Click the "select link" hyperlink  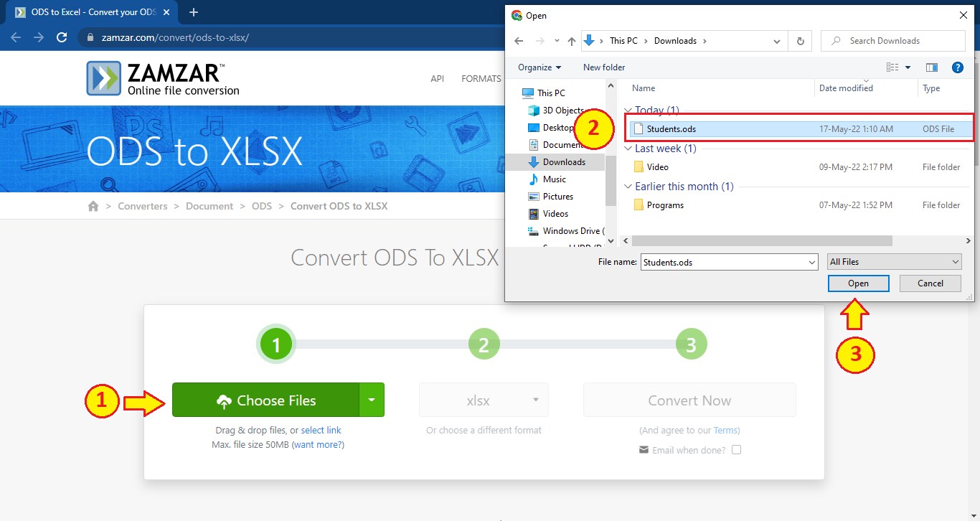coord(321,430)
